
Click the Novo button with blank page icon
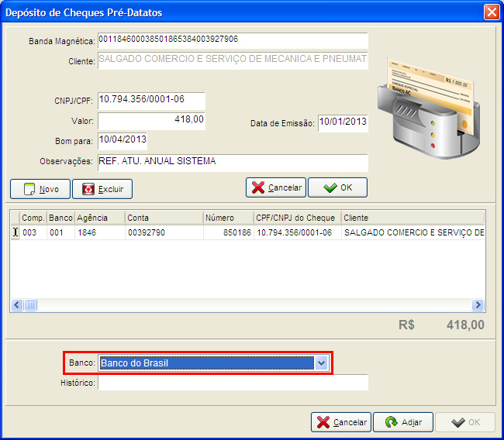pyautogui.click(x=40, y=189)
